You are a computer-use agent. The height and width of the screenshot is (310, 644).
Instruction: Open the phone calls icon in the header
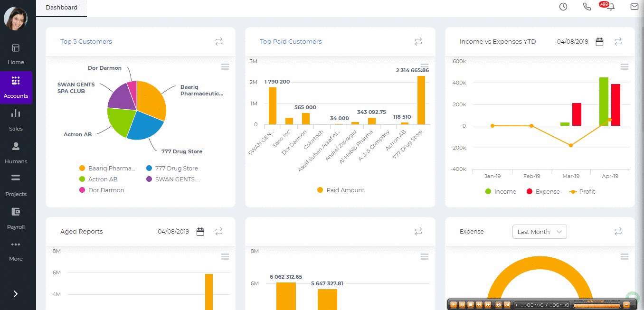(x=587, y=7)
